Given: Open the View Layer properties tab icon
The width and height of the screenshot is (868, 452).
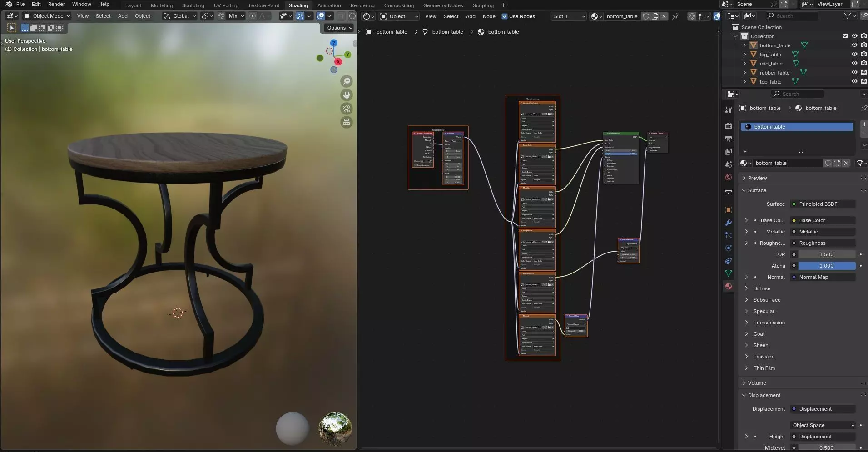Looking at the screenshot, I should click(729, 151).
